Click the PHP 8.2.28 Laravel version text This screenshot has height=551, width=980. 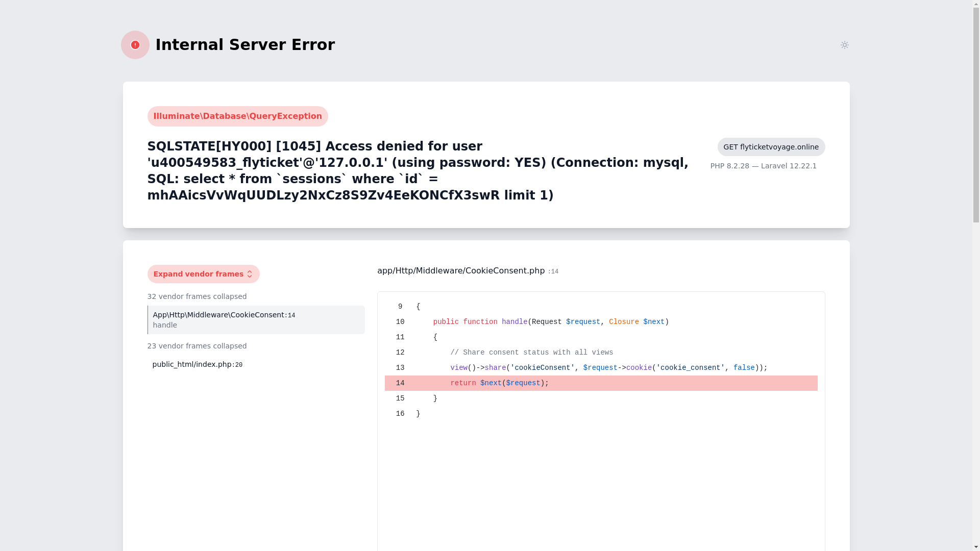click(763, 166)
